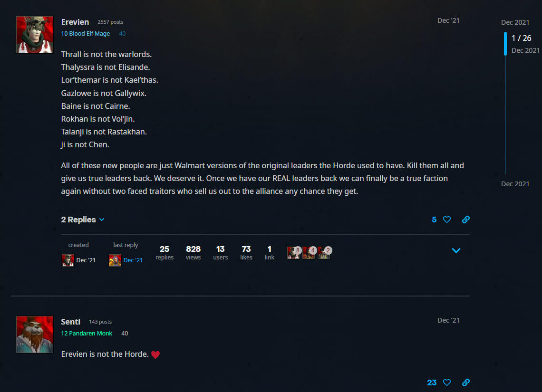Click the last reply poster's avatar

[x=115, y=260]
